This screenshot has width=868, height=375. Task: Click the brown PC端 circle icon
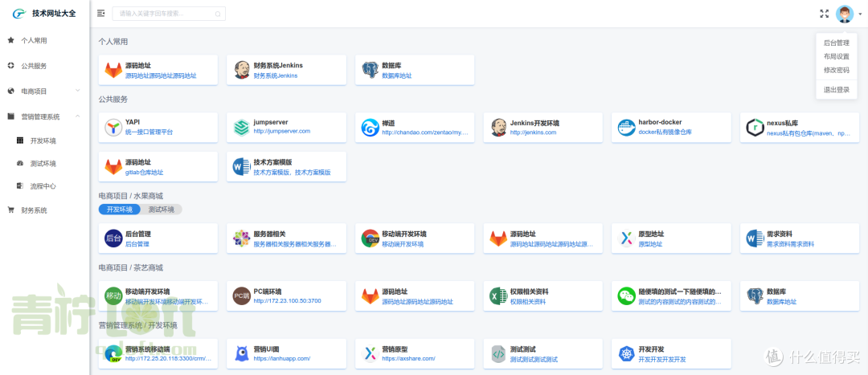[242, 296]
